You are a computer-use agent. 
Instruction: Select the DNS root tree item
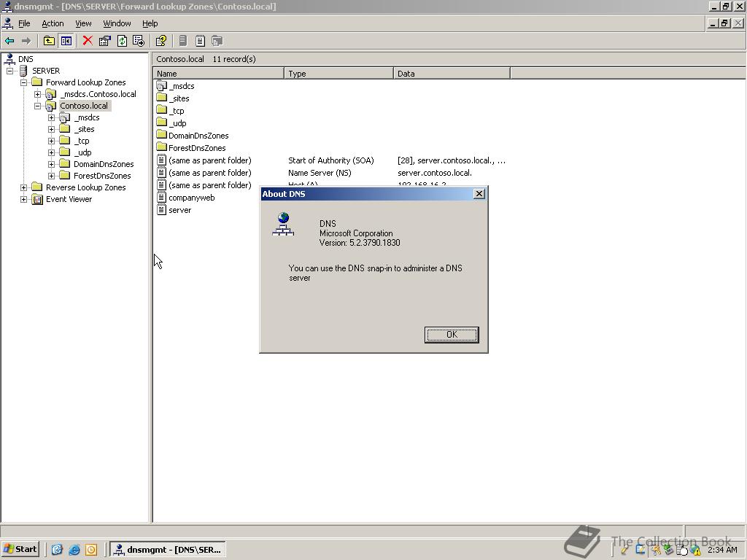26,59
